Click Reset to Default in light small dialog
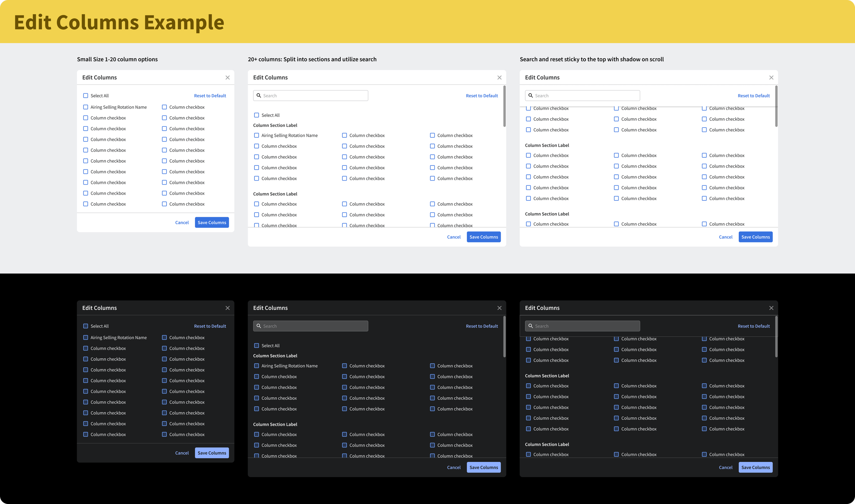 coord(210,96)
